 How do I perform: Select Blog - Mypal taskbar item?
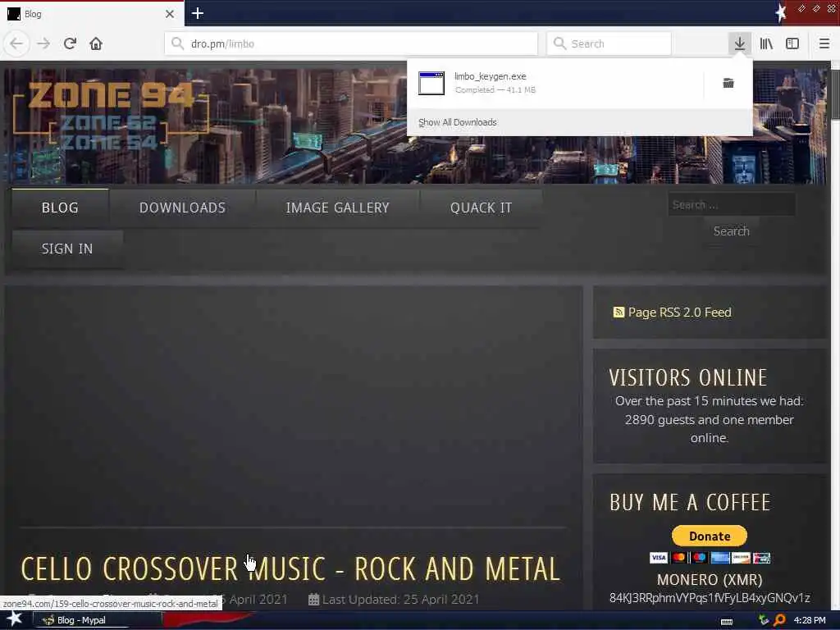pyautogui.click(x=98, y=620)
